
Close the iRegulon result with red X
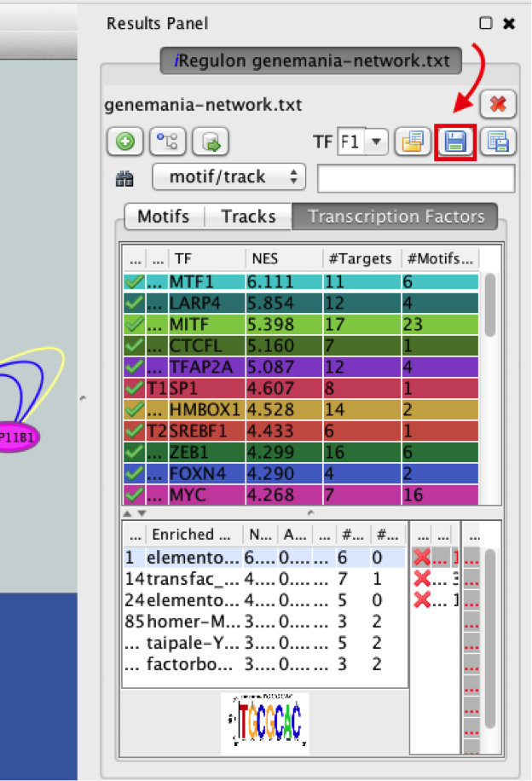(498, 106)
